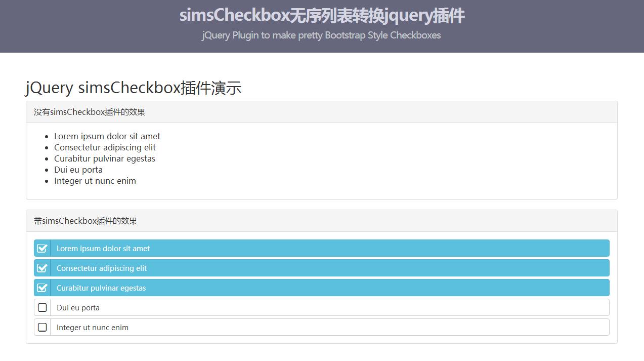
Task: Check the Dui eu porta checkbox
Action: click(x=42, y=307)
